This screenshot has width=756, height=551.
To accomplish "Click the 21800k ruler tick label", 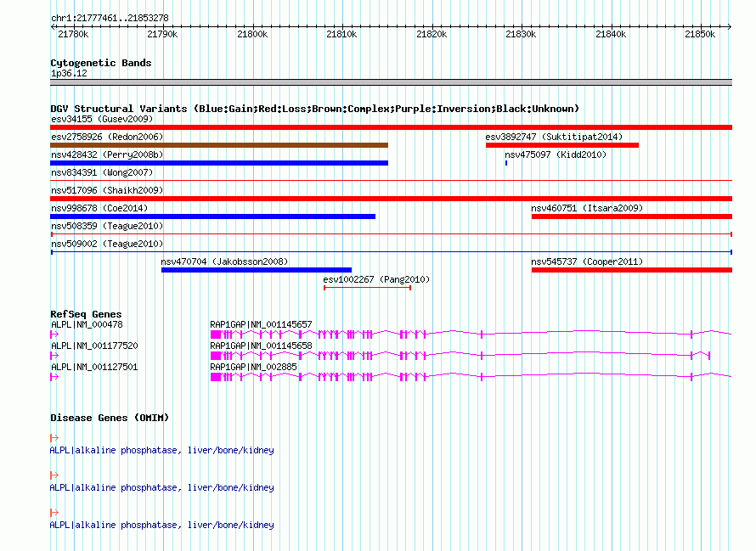I will (252, 34).
